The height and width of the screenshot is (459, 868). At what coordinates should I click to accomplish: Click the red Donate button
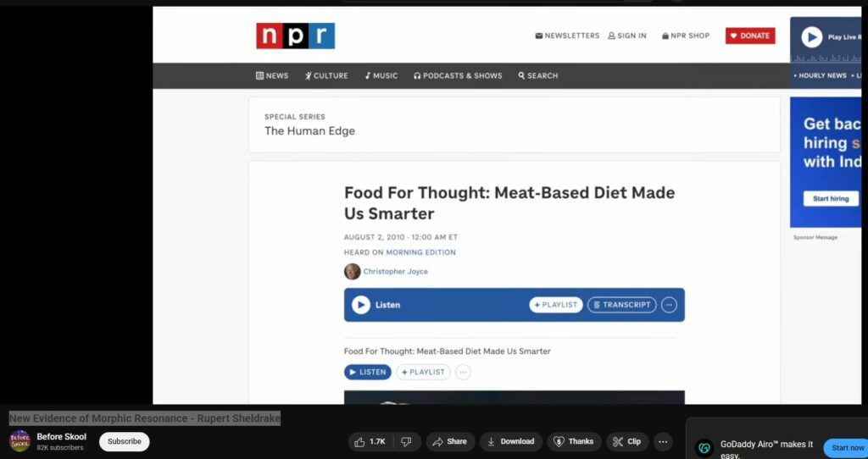pyautogui.click(x=749, y=36)
